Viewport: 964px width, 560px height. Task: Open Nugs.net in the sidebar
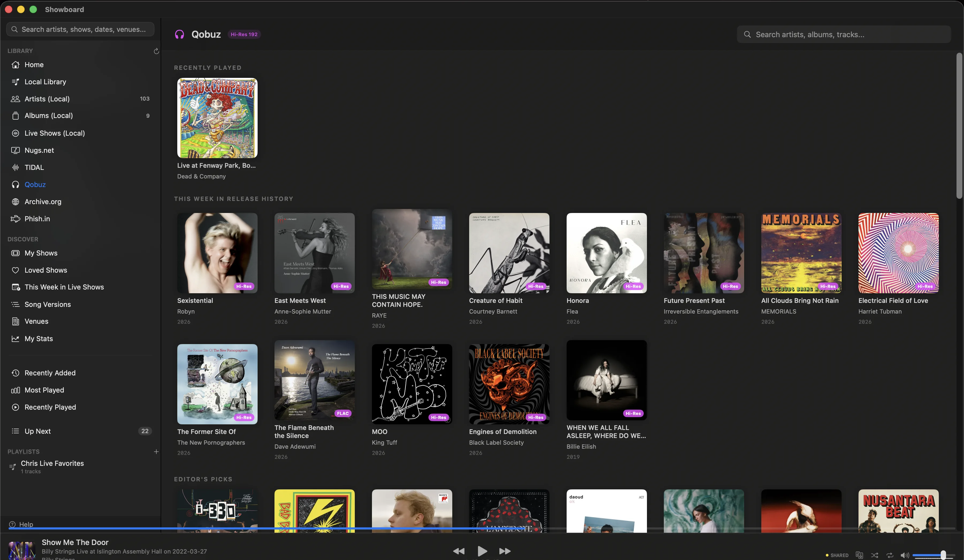click(39, 150)
